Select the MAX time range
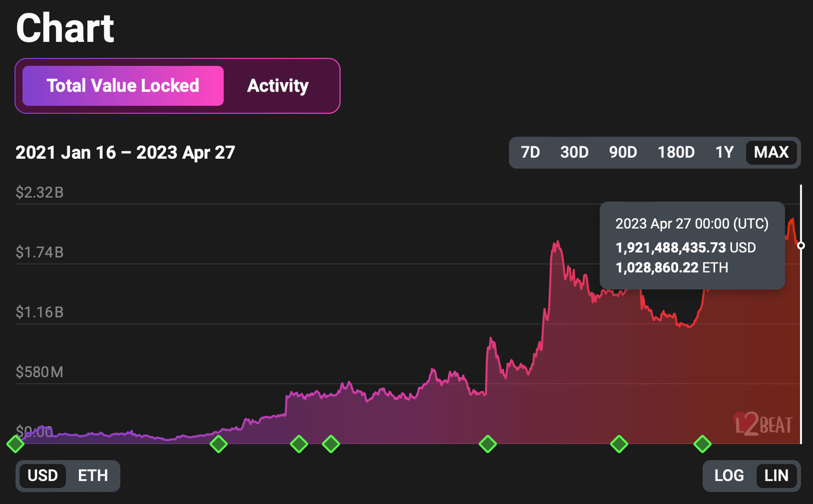The width and height of the screenshot is (813, 504). pyautogui.click(x=771, y=152)
